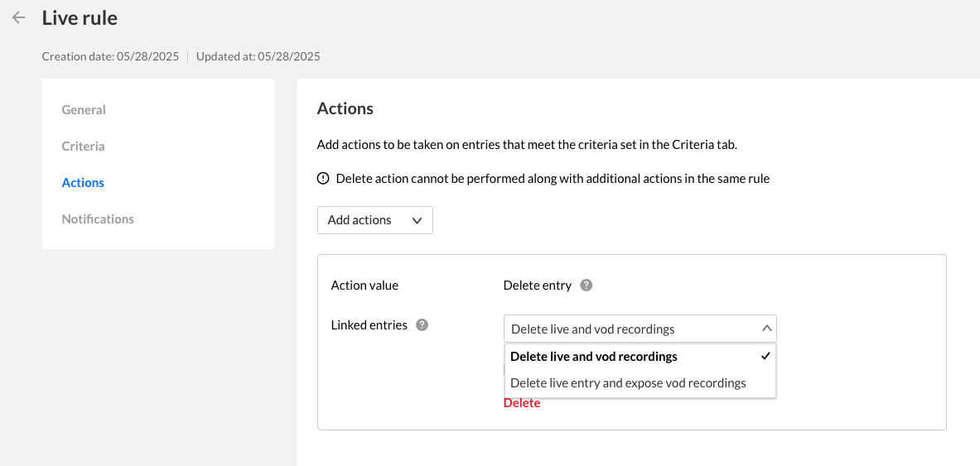Click the Live rule page title
Screen dimensions: 980x466
[80, 17]
